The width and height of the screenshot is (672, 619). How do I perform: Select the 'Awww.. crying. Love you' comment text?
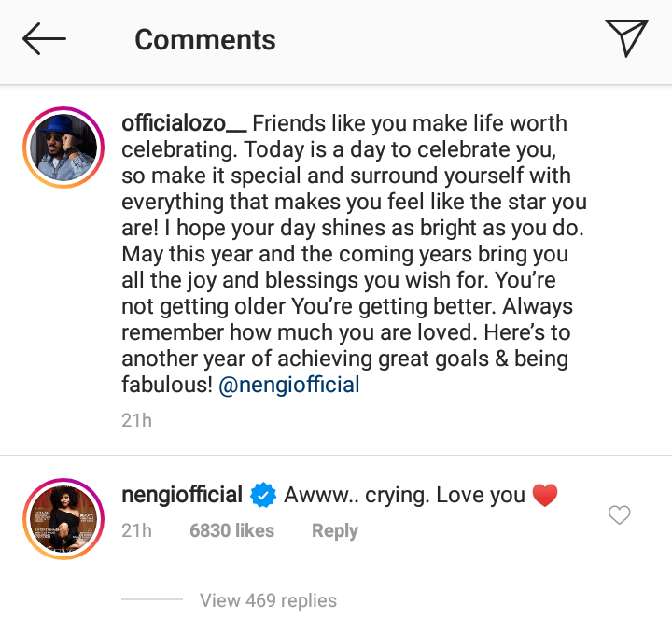pos(403,496)
